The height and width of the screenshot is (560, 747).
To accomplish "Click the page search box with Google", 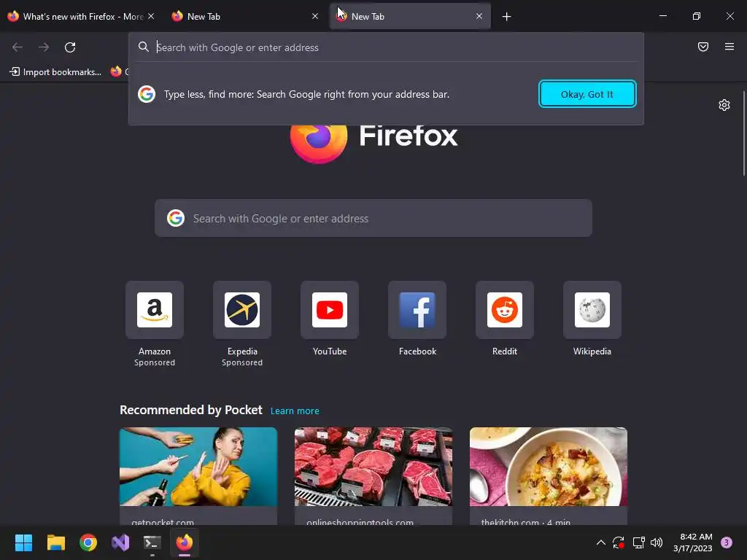I will [373, 218].
